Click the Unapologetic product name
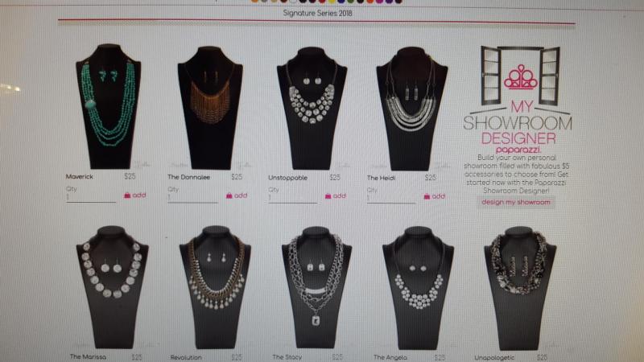Viewport: 644px width, 362px height. click(x=494, y=358)
